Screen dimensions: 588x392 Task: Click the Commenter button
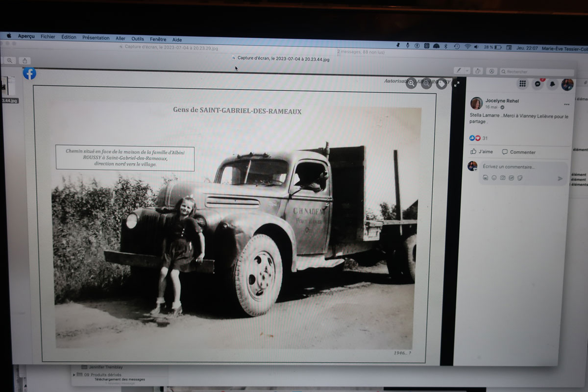(519, 152)
